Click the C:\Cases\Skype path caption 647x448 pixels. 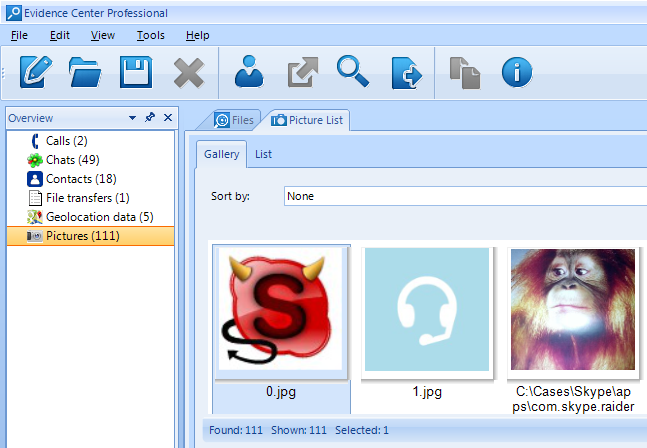[573, 399]
